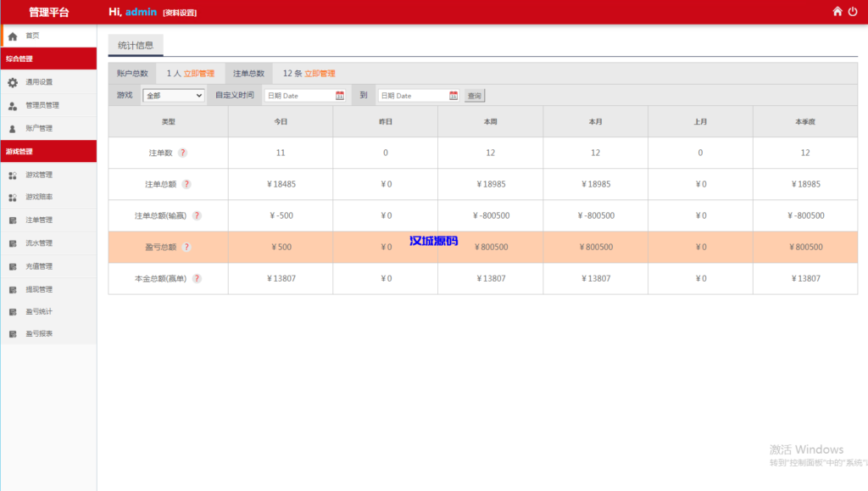Open the 资料设置 link in header
868x491 pixels.
point(180,13)
